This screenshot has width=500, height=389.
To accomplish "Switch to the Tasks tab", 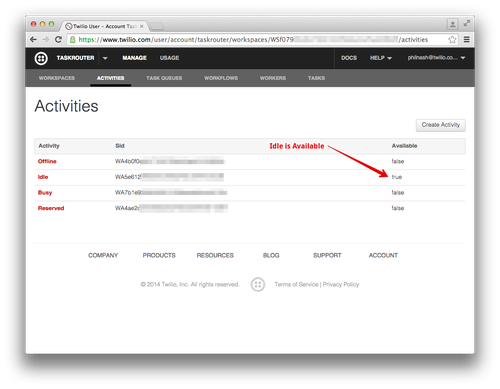I will click(316, 78).
